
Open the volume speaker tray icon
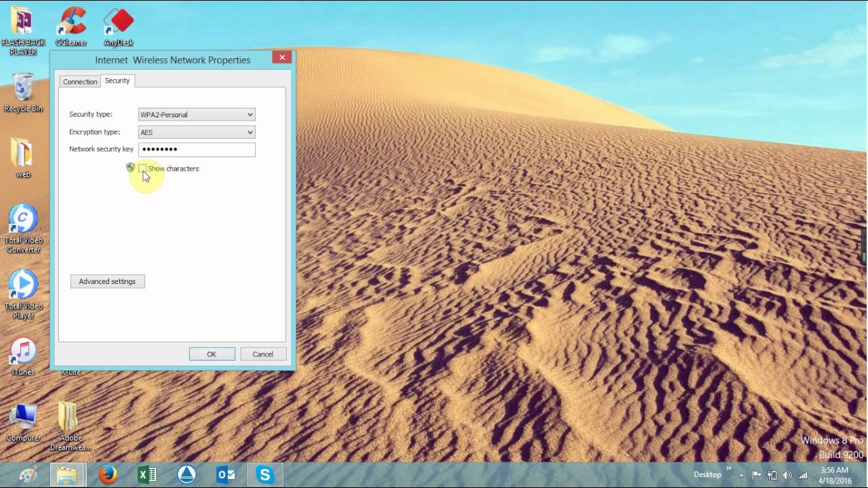[787, 475]
